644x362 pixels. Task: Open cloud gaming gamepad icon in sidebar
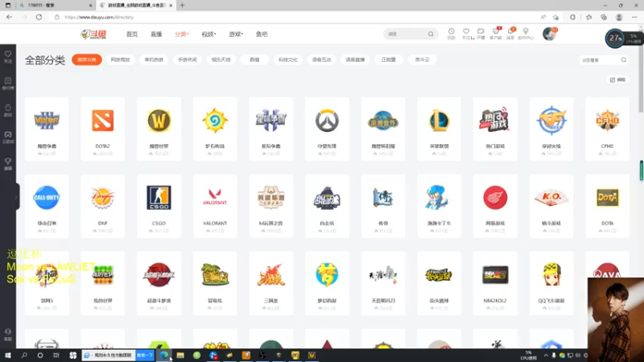pos(8,137)
